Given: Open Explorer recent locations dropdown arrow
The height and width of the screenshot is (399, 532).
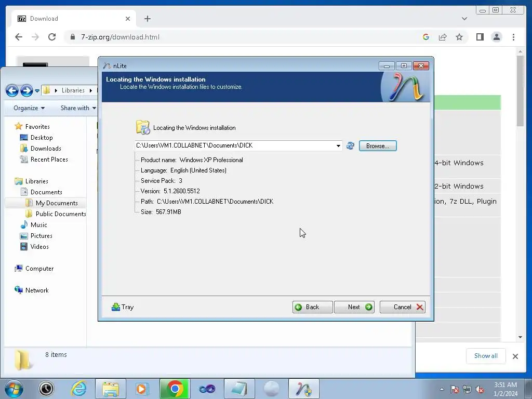Looking at the screenshot, I should (x=37, y=90).
